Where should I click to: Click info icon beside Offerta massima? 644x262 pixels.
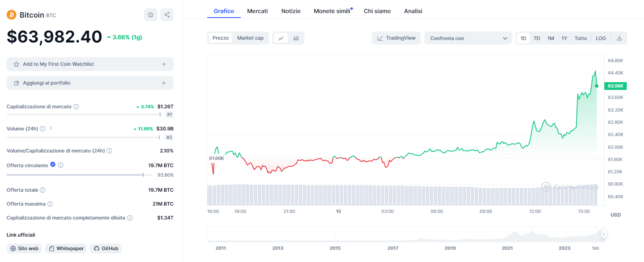50,204
